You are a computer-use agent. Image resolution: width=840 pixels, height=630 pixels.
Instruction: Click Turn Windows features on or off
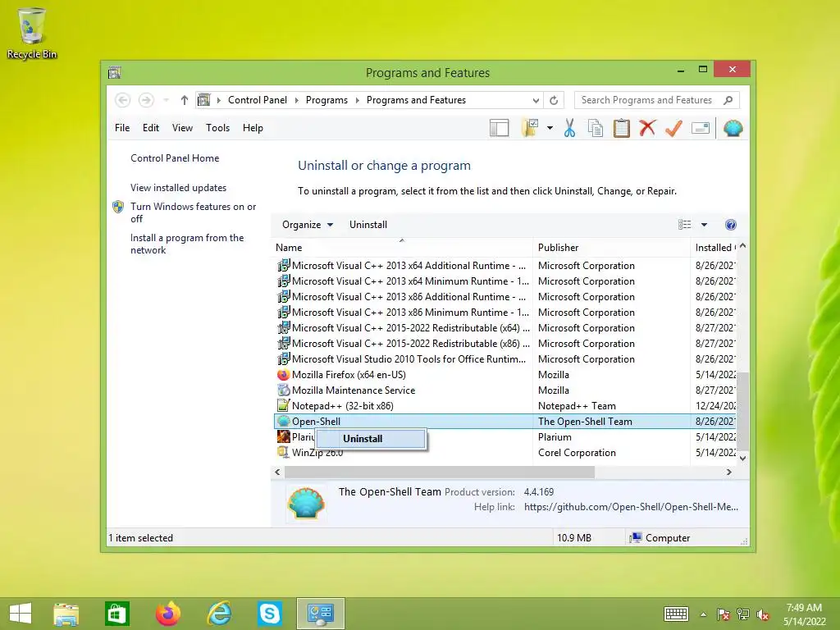(x=193, y=212)
